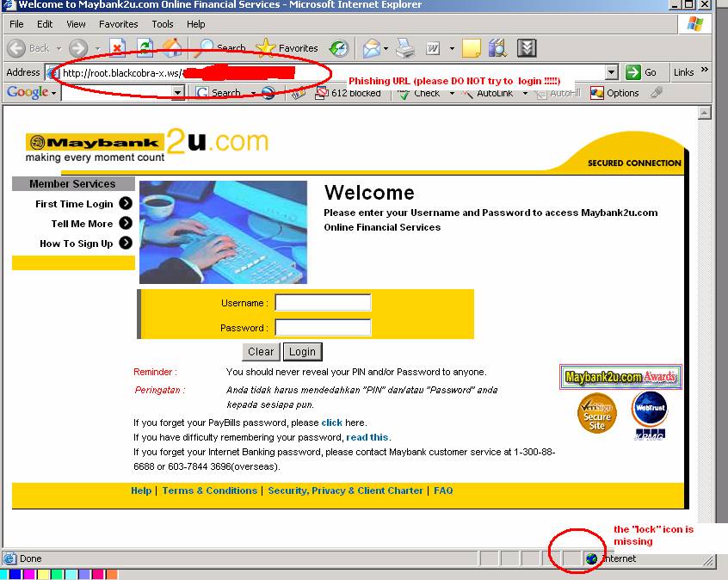Click the dark double-chevron toolbar icon

[x=527, y=48]
